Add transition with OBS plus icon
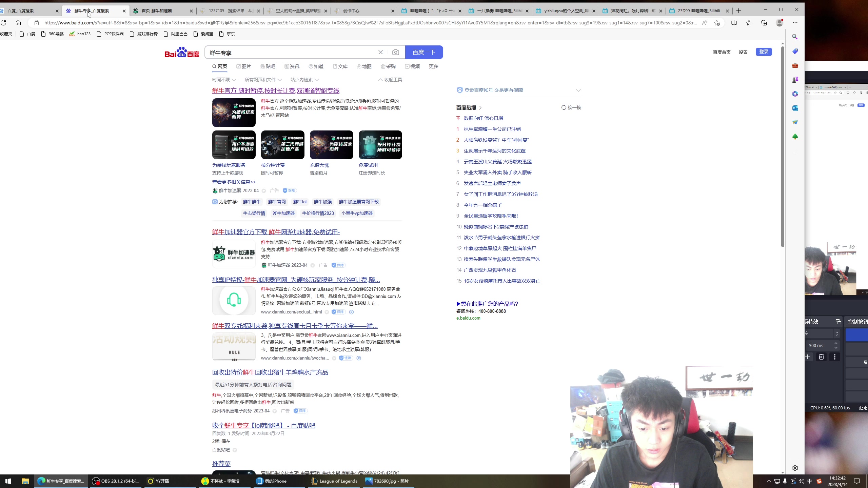 point(808,357)
